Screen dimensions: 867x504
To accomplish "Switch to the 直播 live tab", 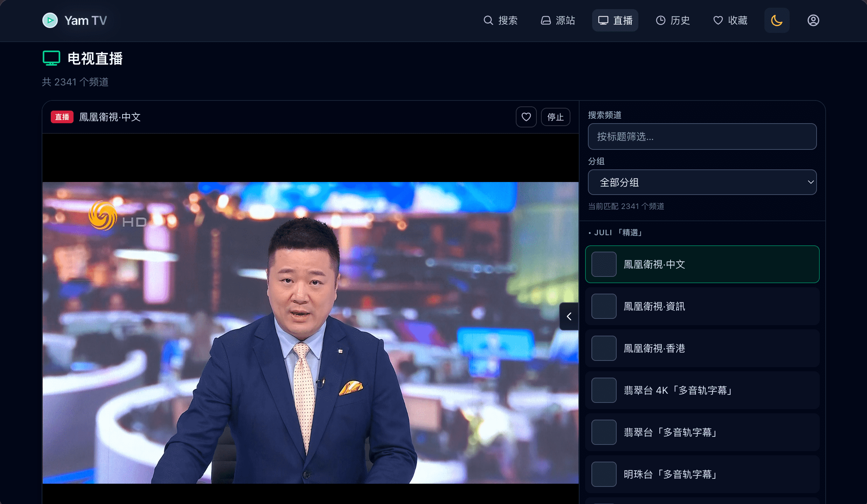I will click(x=615, y=20).
